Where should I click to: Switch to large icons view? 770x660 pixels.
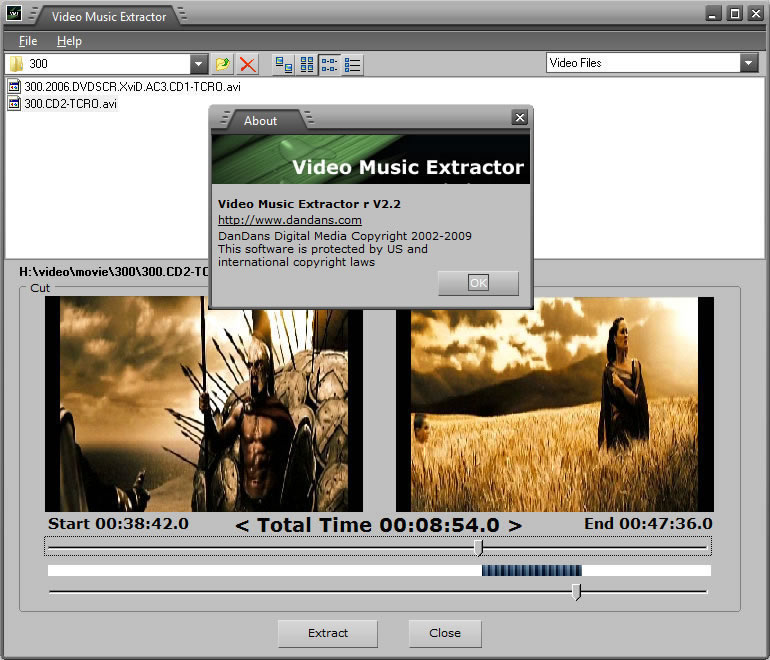pyautogui.click(x=285, y=64)
